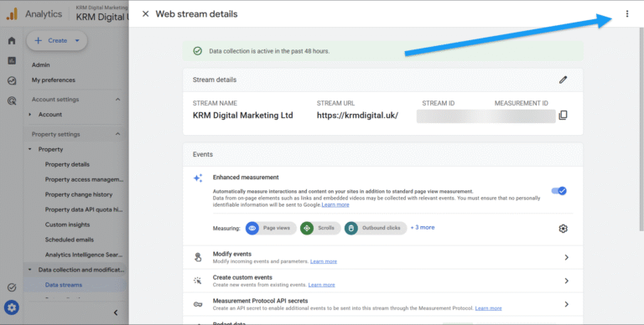The height and width of the screenshot is (325, 644).
Task: Open Enhanced measurement Learn more link
Action: tap(335, 204)
